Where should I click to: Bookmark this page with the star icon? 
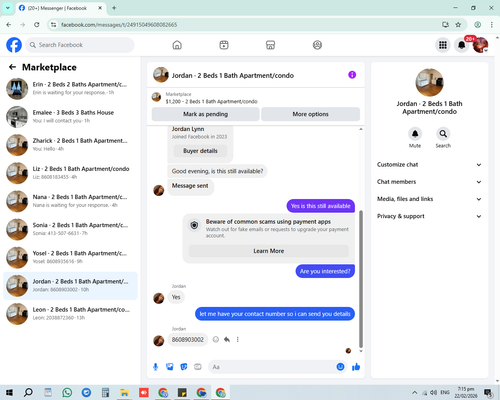coord(458,25)
